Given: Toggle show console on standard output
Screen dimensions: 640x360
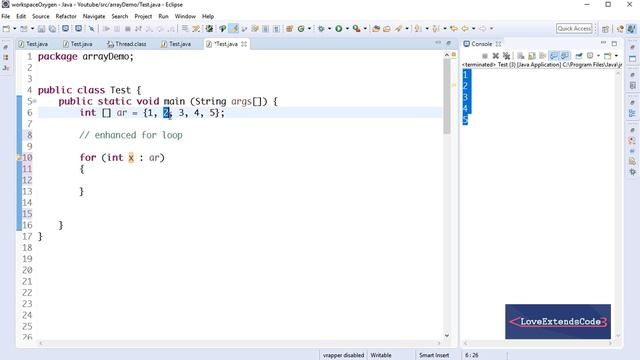Looking at the screenshot, I should [554, 56].
